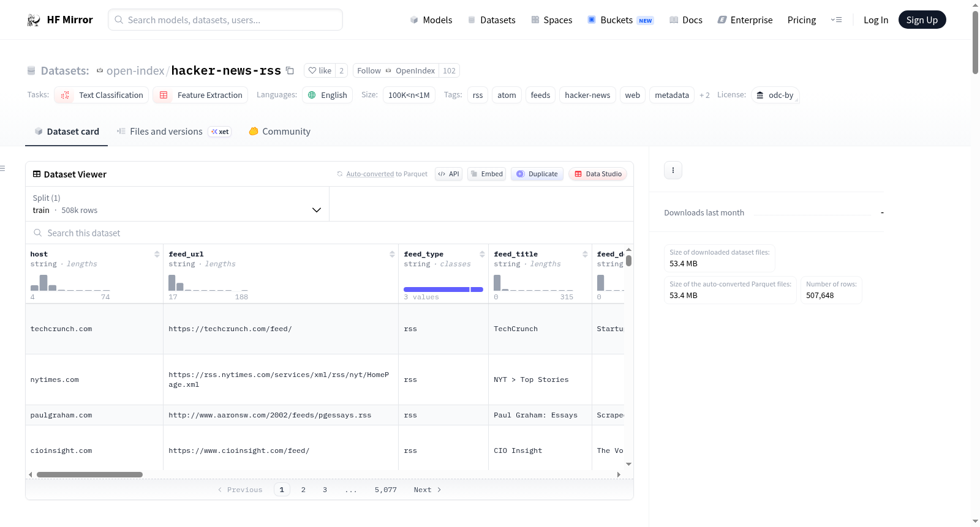This screenshot has width=980, height=527.
Task: Click the techcrunch.com host cell
Action: tap(94, 329)
